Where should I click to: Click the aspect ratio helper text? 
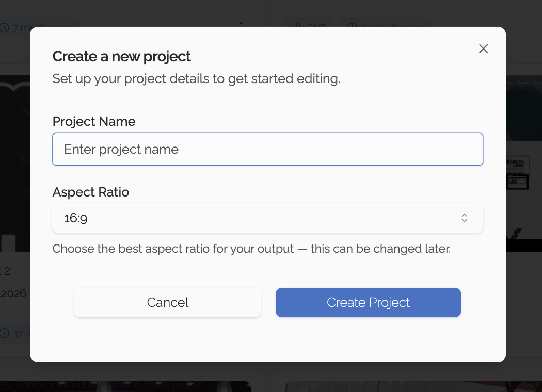pyautogui.click(x=252, y=249)
